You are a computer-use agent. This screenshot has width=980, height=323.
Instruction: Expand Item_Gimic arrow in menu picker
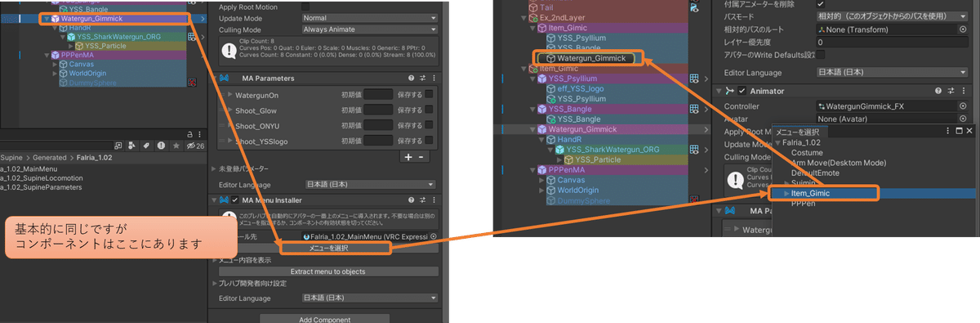click(x=786, y=193)
